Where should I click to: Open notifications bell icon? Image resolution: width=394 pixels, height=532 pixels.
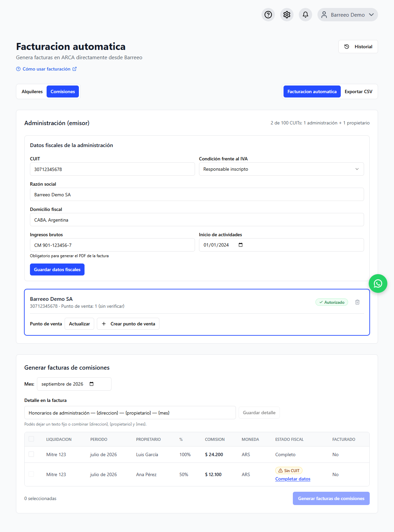pyautogui.click(x=305, y=15)
